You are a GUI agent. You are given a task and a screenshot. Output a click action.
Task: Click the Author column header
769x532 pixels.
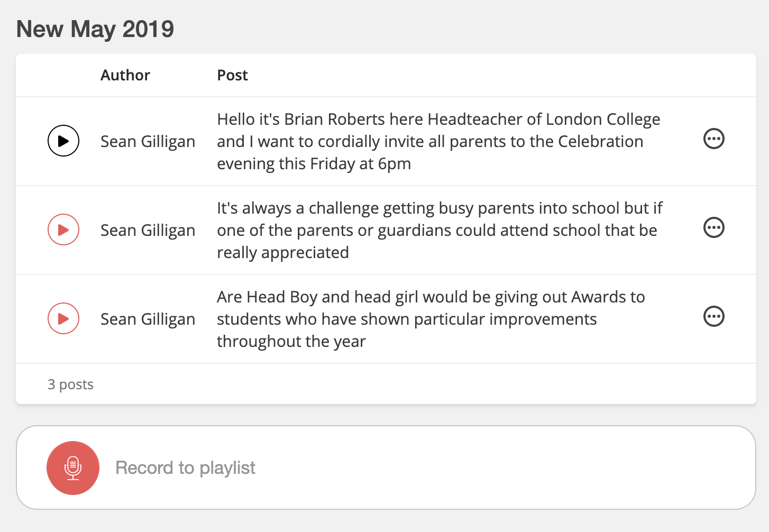click(x=125, y=75)
